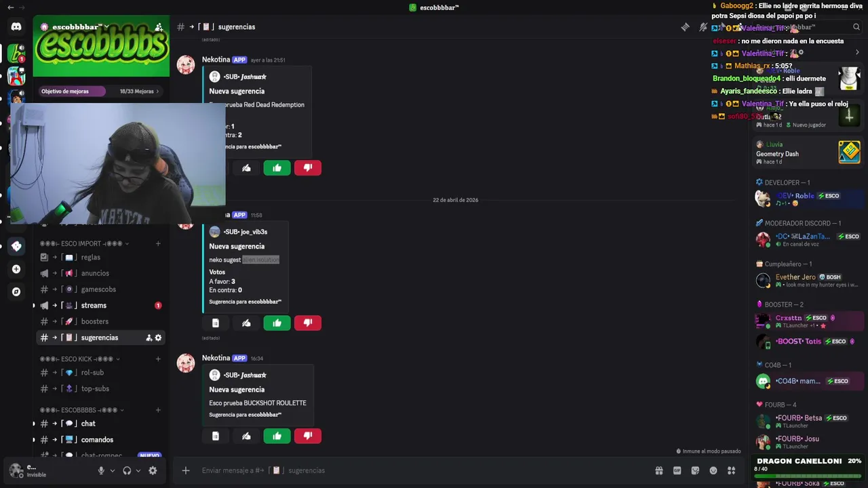Reveal spoiler text after neko sugest
Viewport: 868px width, 488px height.
(261, 260)
